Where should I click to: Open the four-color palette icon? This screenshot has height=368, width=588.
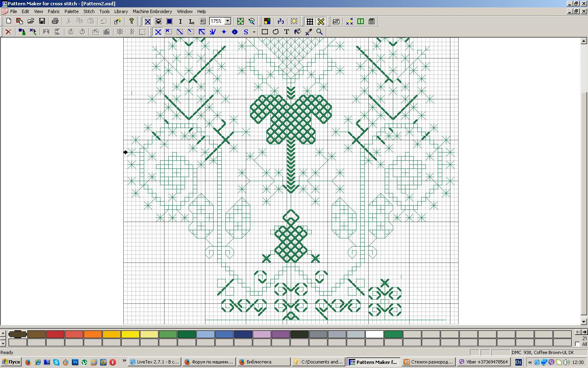click(x=267, y=21)
